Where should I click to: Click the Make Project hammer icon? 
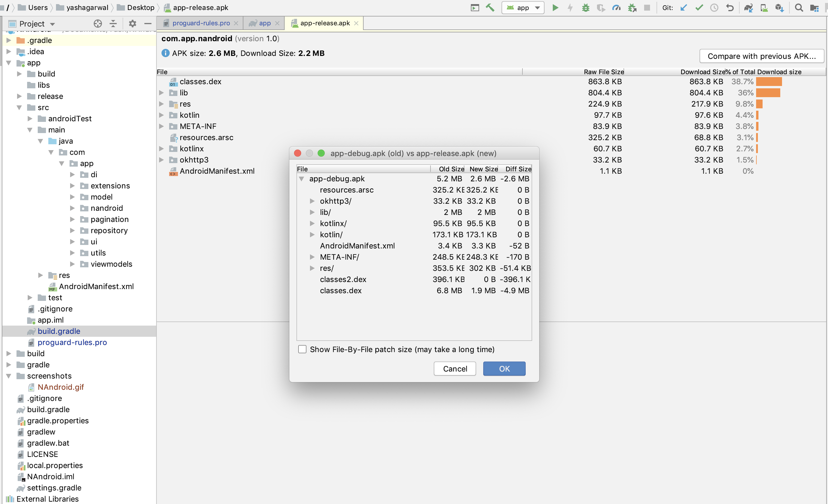tap(490, 7)
